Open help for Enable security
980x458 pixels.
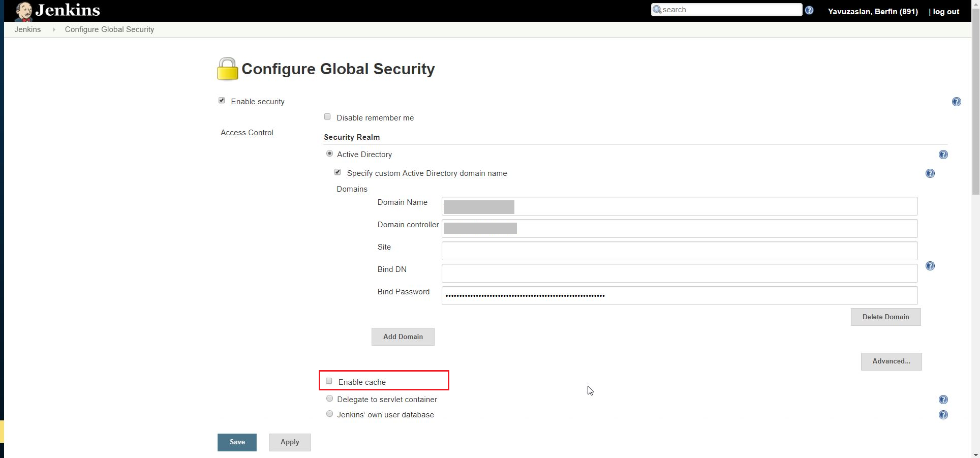956,102
